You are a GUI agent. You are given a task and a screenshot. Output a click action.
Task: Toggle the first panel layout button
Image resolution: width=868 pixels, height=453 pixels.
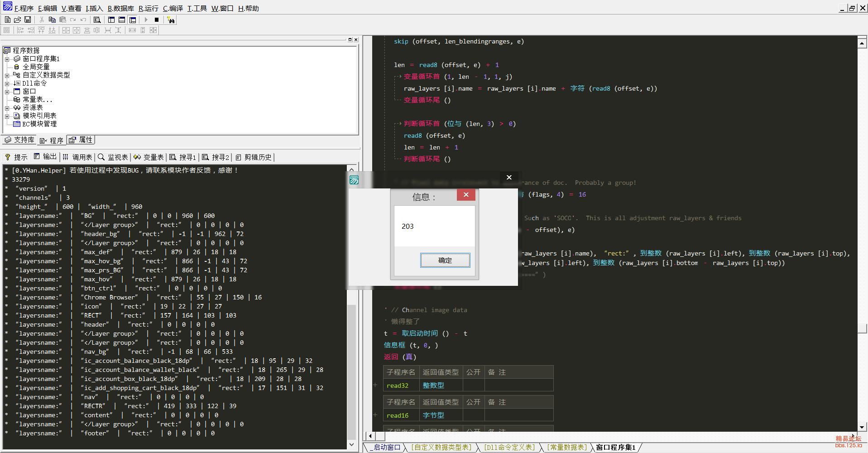111,20
